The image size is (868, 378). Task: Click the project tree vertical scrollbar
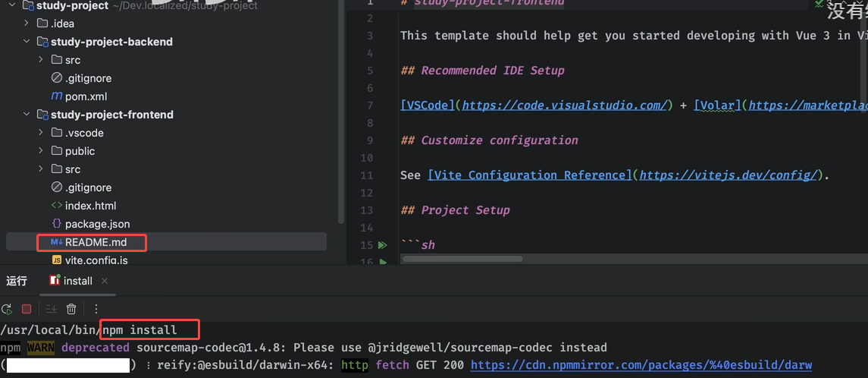[341, 111]
